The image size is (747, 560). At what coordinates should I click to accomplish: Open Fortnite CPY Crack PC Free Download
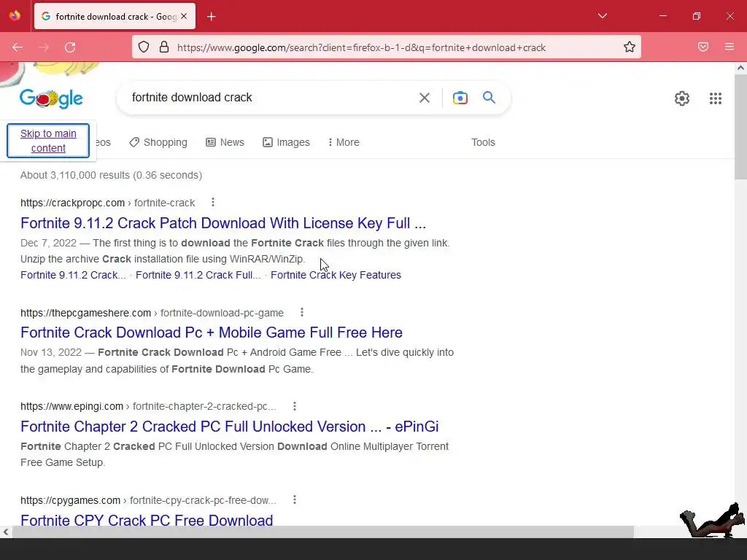[147, 519]
